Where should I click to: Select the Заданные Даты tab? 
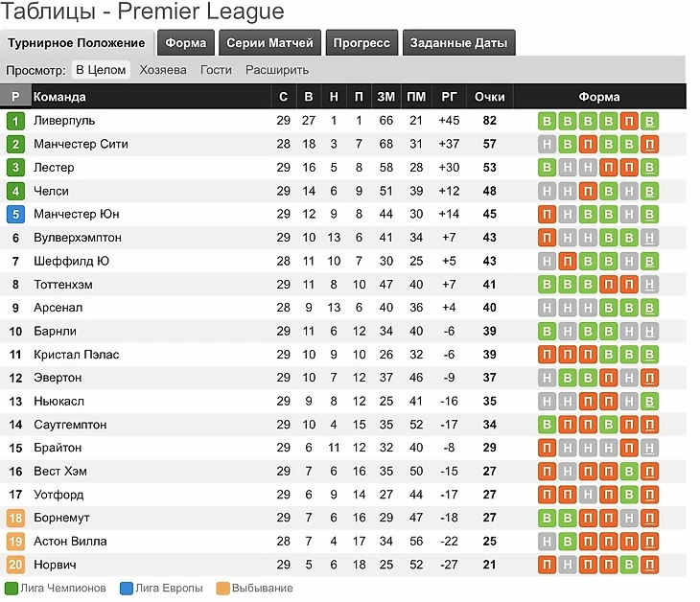click(x=459, y=43)
